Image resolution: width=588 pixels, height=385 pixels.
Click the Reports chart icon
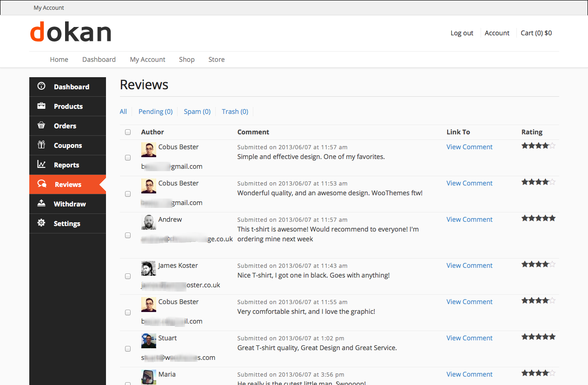[x=41, y=165]
